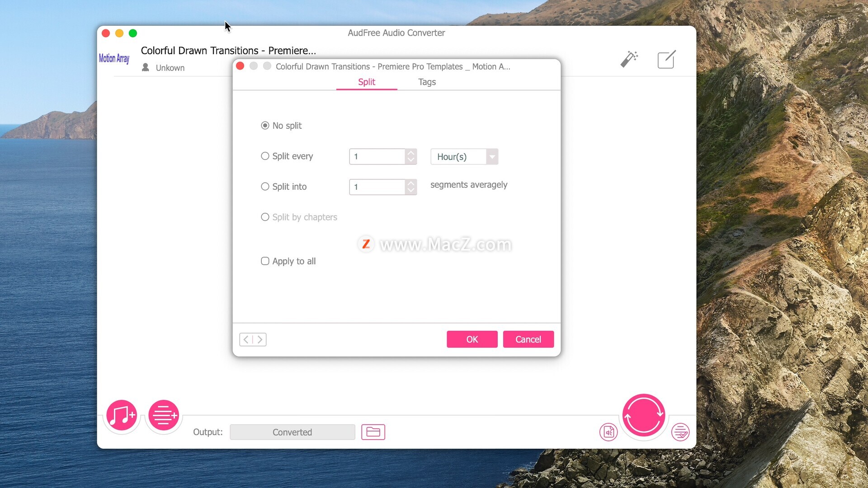This screenshot has width=868, height=488.
Task: Select the No split radio button
Action: (x=265, y=126)
